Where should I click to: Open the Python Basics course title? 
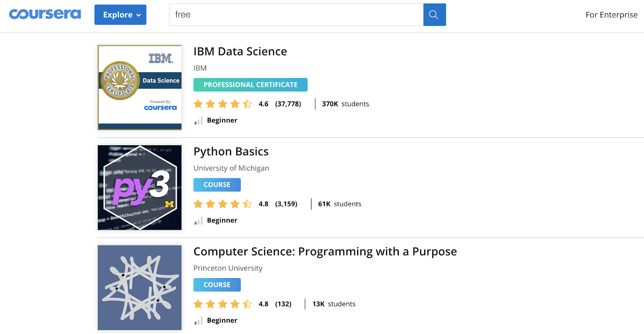click(x=231, y=152)
